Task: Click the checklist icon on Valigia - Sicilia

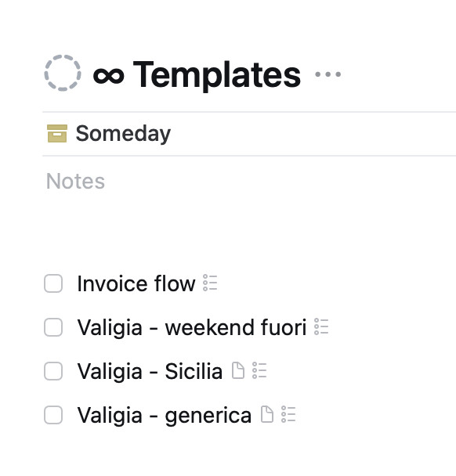Action: 259,370
